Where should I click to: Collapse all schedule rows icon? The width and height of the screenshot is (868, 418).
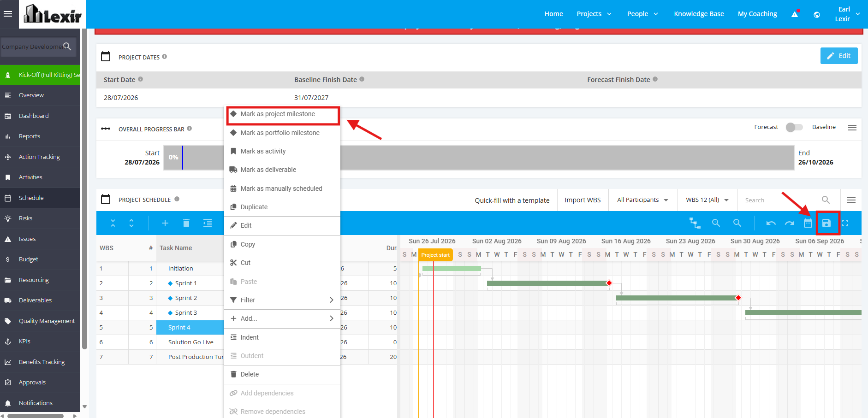113,223
